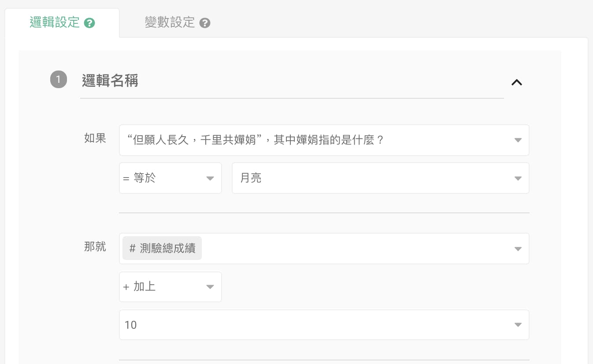Image resolution: width=593 pixels, height=364 pixels.
Task: Click the arrow icon on the 測驗總成績 dropdown
Action: [518, 249]
